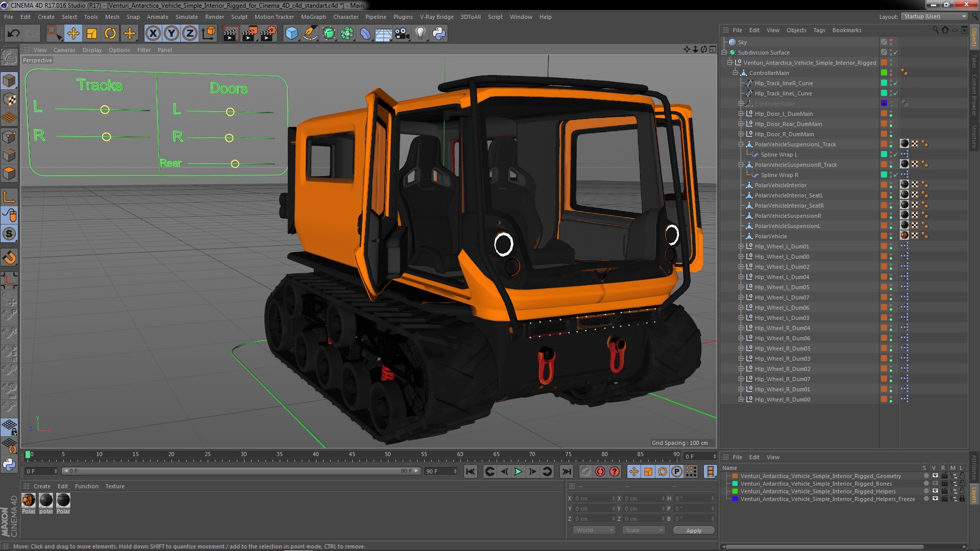Select the Rotate tool
This screenshot has width=980, height=551.
click(x=110, y=34)
